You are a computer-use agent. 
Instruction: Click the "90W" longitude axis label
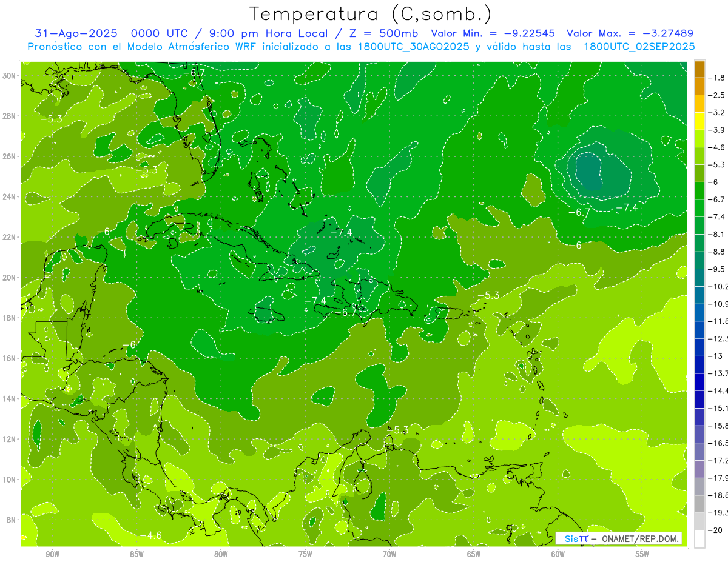pyautogui.click(x=53, y=555)
